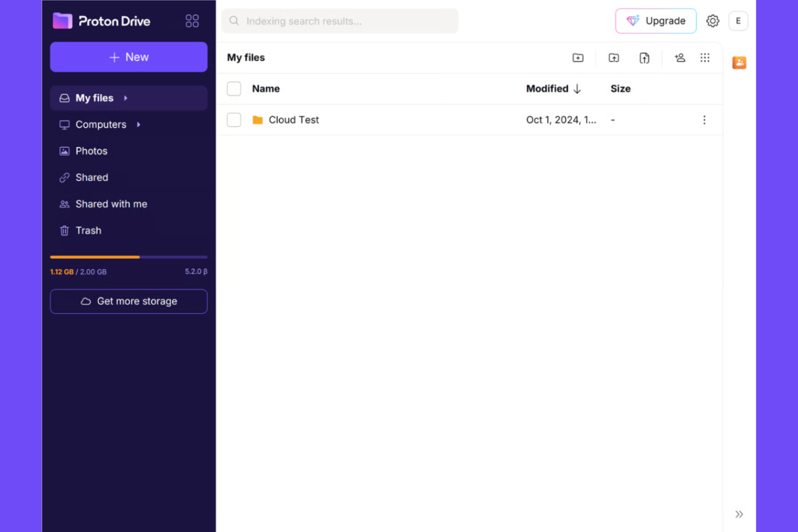Expand the Computers section chevron
Screen dimensions: 798x532
138,125
